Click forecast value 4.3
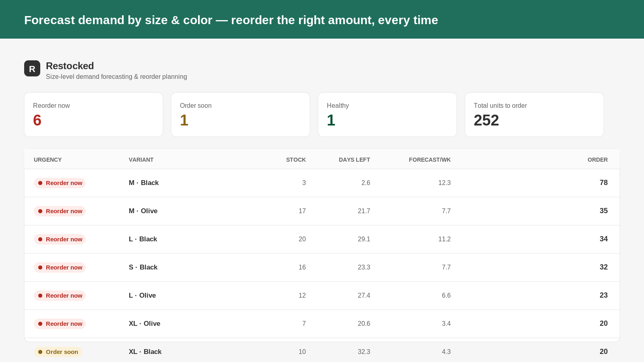The width and height of the screenshot is (644, 362). point(446,352)
